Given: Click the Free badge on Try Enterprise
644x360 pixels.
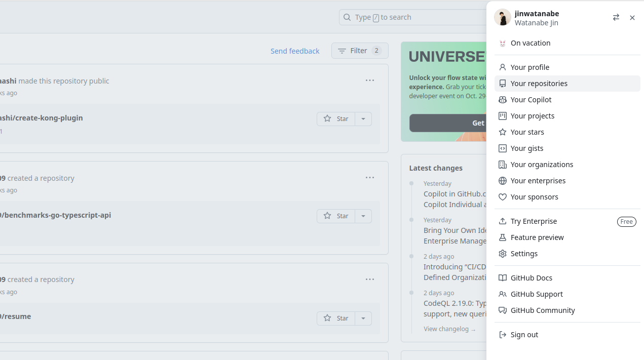Looking at the screenshot, I should tap(627, 221).
